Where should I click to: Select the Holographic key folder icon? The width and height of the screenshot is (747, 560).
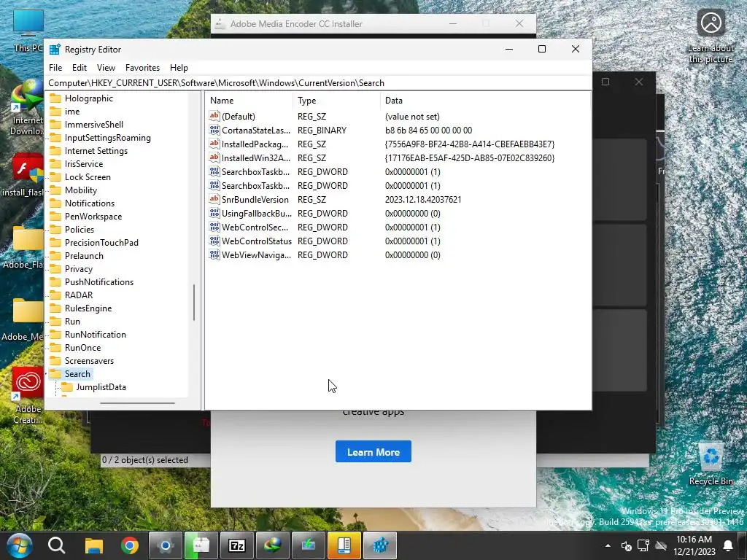[x=55, y=98]
